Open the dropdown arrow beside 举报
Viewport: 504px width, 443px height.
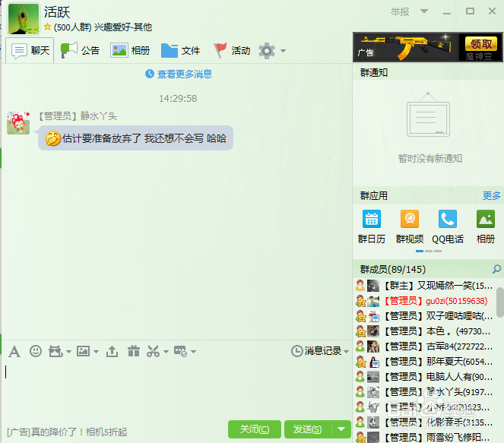tap(424, 11)
